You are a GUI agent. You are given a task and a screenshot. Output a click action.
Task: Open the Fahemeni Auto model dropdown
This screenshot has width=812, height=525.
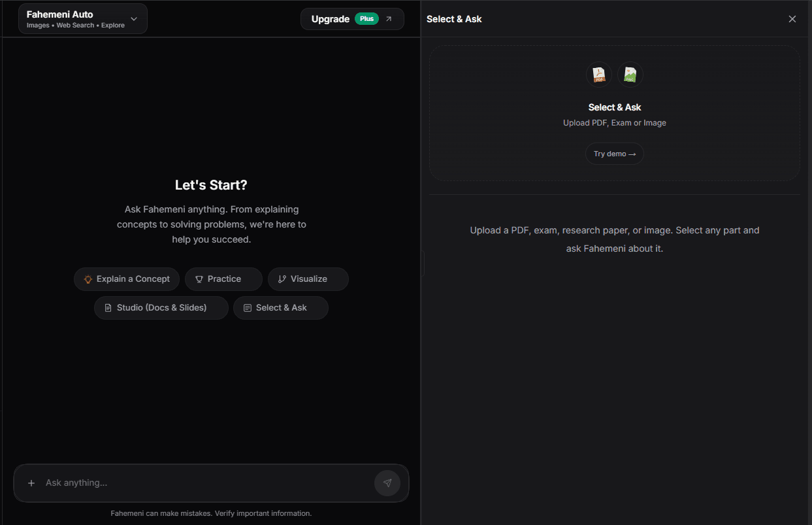83,19
